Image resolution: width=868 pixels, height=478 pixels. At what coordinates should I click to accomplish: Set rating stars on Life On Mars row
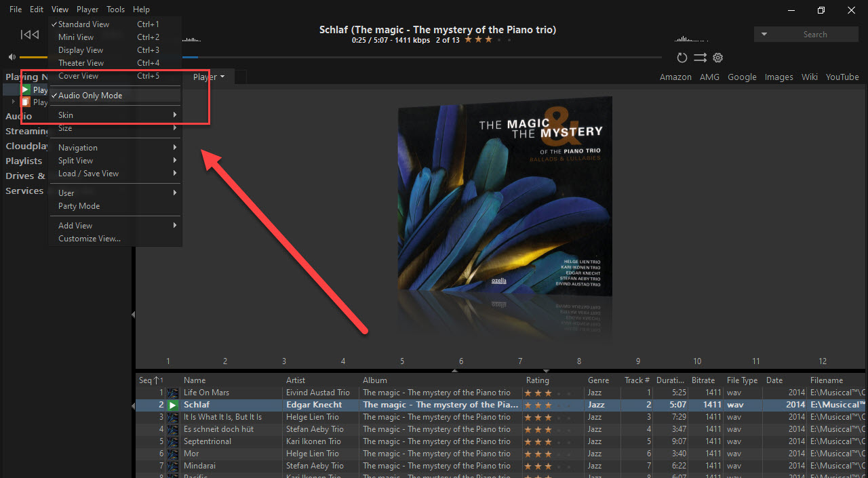547,393
